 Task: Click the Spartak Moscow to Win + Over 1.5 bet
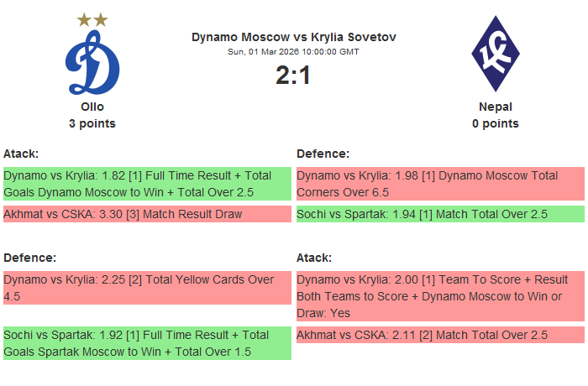click(147, 343)
